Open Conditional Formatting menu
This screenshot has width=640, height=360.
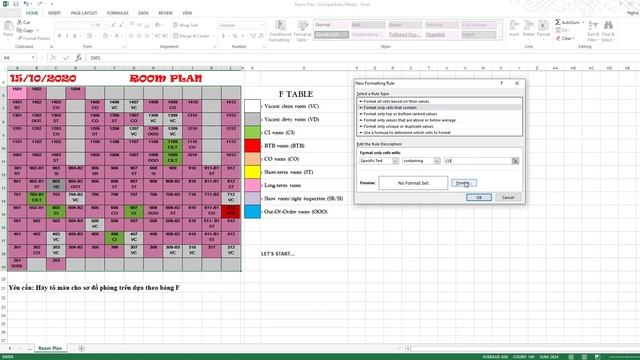pos(280,31)
